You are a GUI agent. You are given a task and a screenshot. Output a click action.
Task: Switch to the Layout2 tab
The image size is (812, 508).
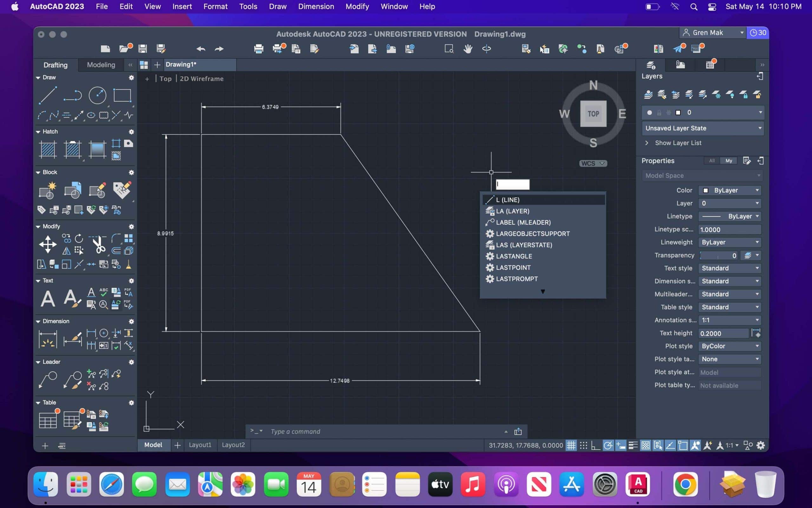click(x=233, y=445)
